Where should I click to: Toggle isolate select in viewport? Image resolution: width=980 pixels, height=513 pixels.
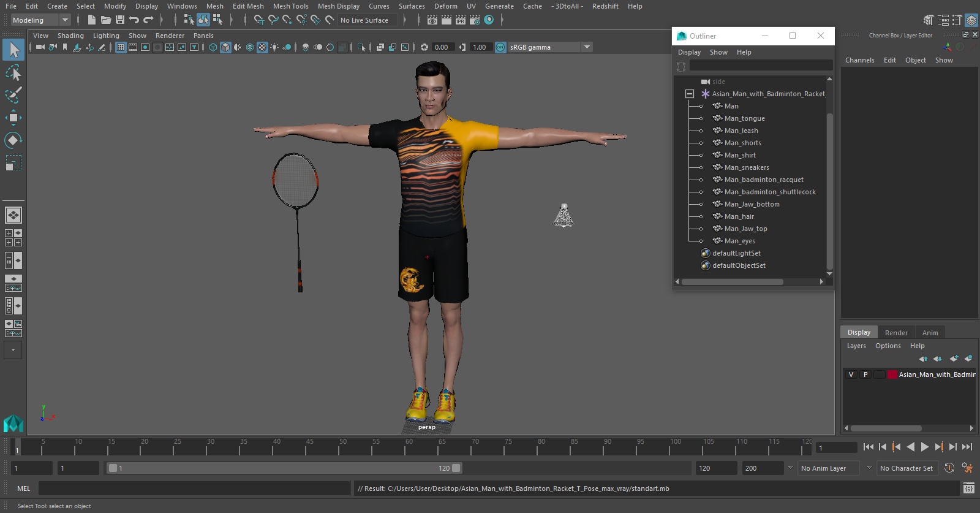click(361, 47)
